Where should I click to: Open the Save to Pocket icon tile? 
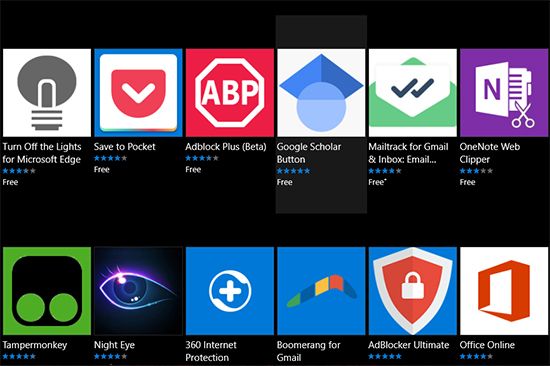point(138,93)
